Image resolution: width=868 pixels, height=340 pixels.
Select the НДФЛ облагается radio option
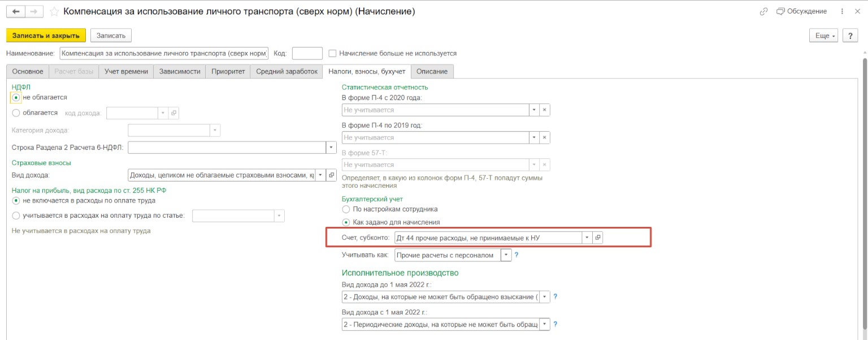click(x=16, y=113)
